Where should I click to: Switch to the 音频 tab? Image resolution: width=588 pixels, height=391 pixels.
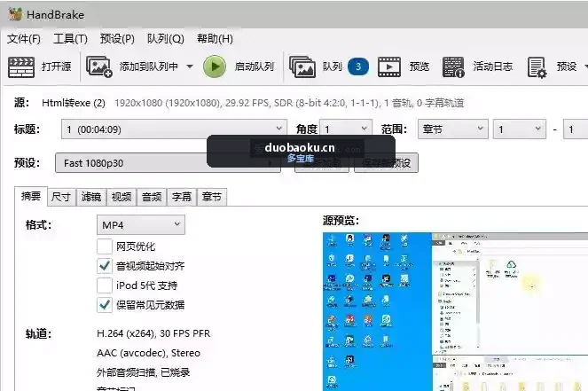coord(152,197)
